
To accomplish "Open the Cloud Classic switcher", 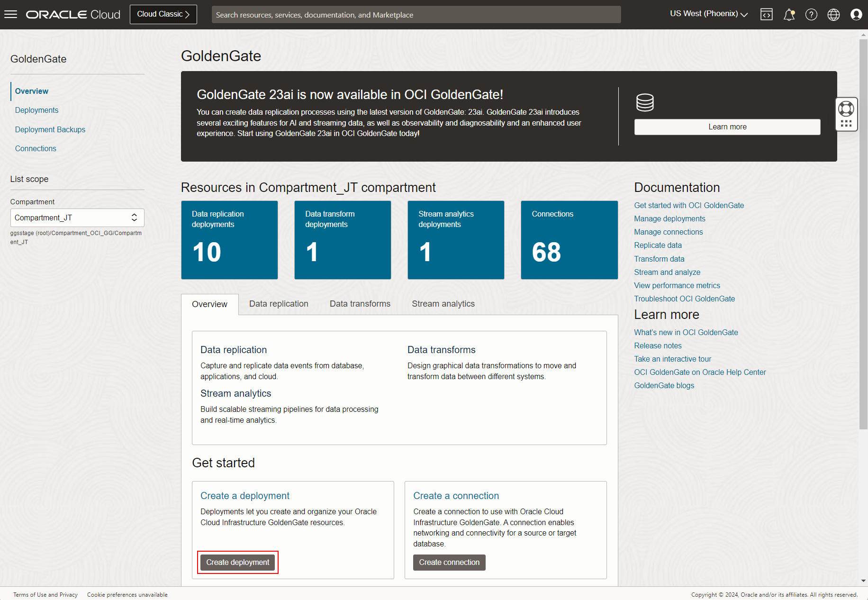I will pos(163,14).
